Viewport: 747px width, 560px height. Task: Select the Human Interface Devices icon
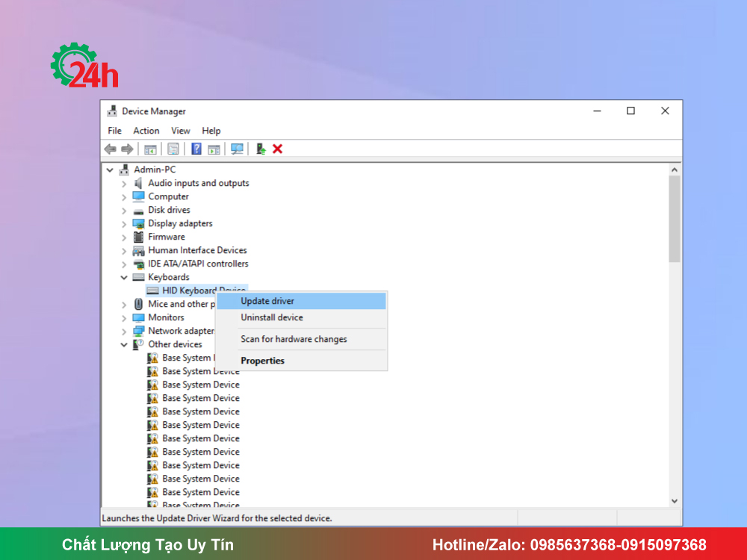(138, 250)
